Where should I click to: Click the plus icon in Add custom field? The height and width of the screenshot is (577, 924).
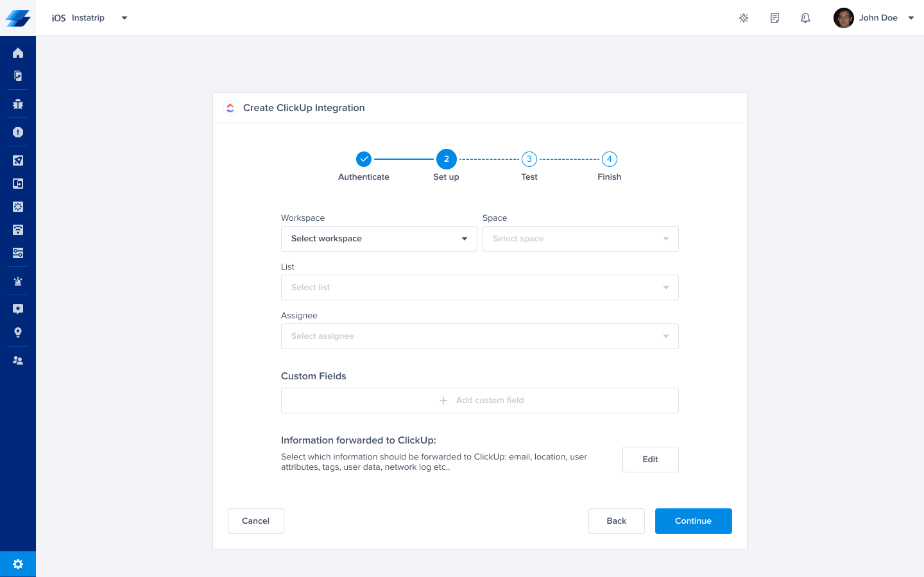click(443, 400)
